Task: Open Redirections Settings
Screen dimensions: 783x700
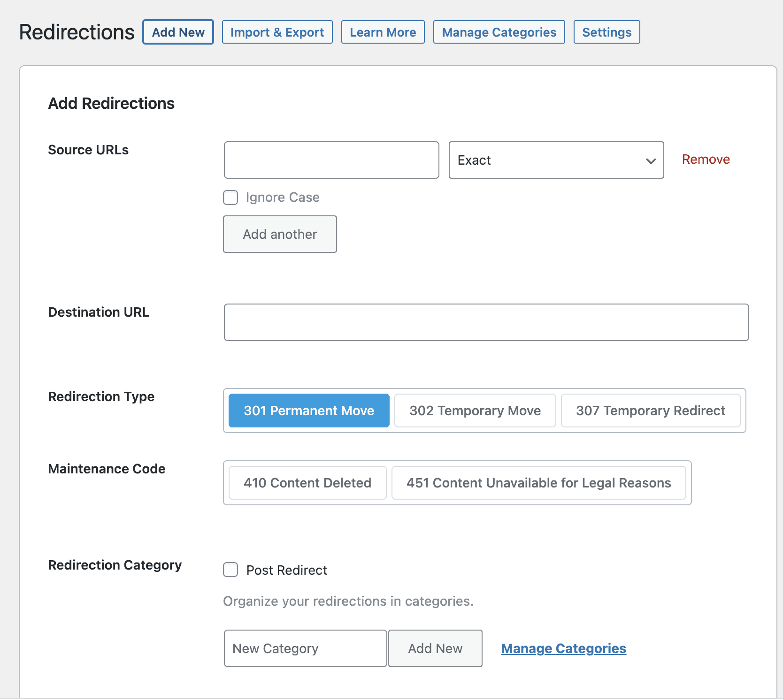Action: 606,32
